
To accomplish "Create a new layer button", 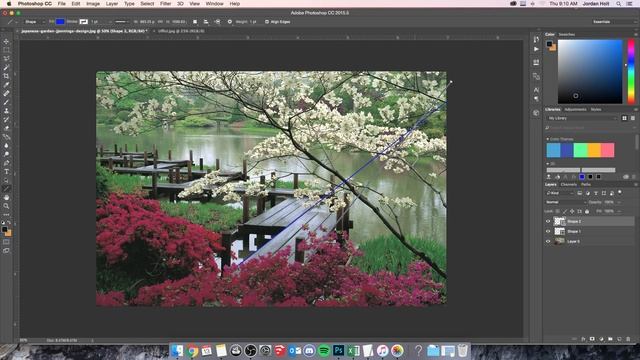I will pyautogui.click(x=619, y=339).
